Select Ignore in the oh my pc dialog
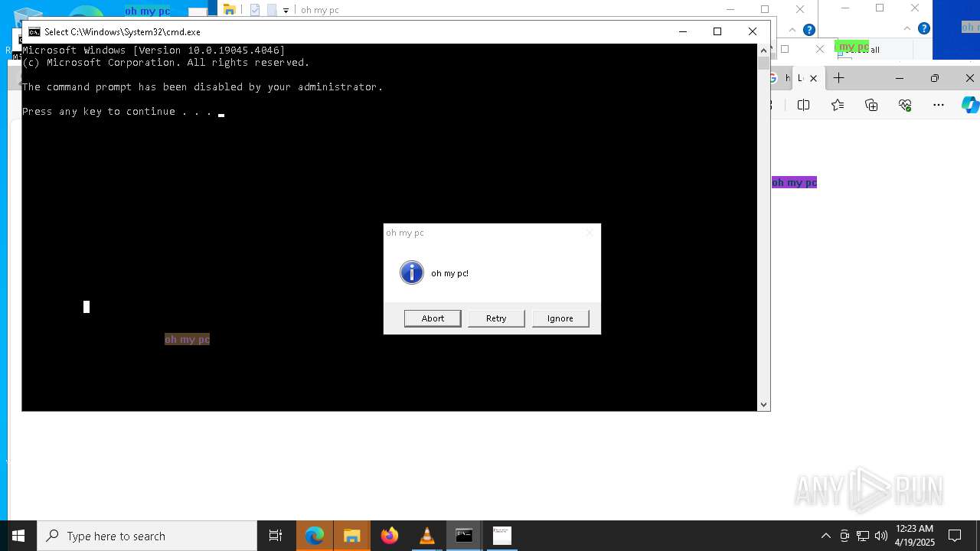 coord(560,318)
